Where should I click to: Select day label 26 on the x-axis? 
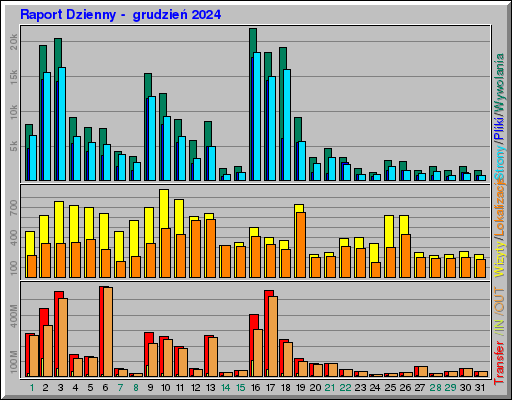click(405, 388)
